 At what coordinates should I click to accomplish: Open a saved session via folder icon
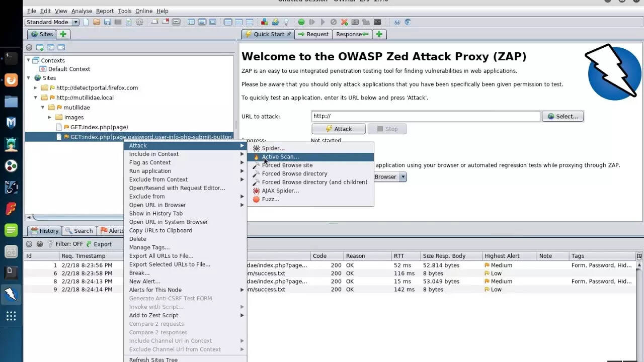97,22
